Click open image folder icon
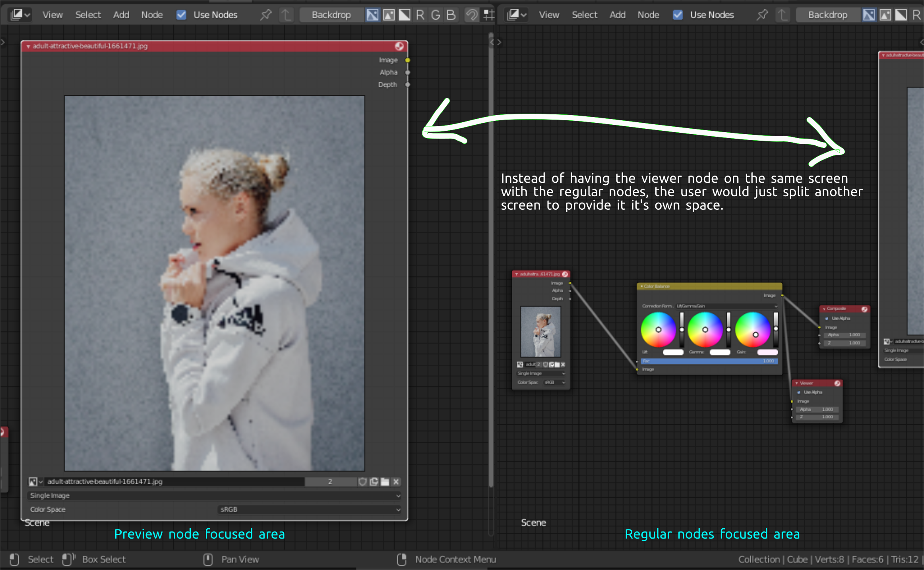Viewport: 924px width, 570px height. tap(385, 482)
